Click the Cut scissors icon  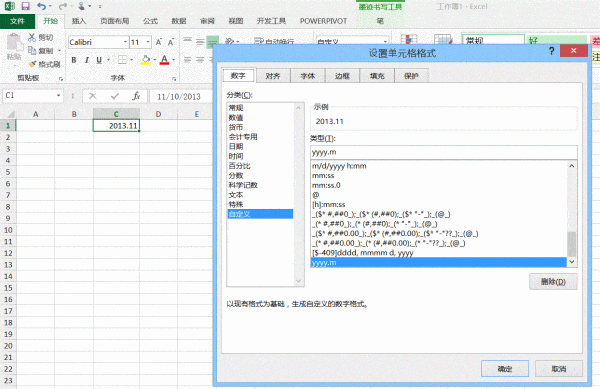pyautogui.click(x=32, y=37)
